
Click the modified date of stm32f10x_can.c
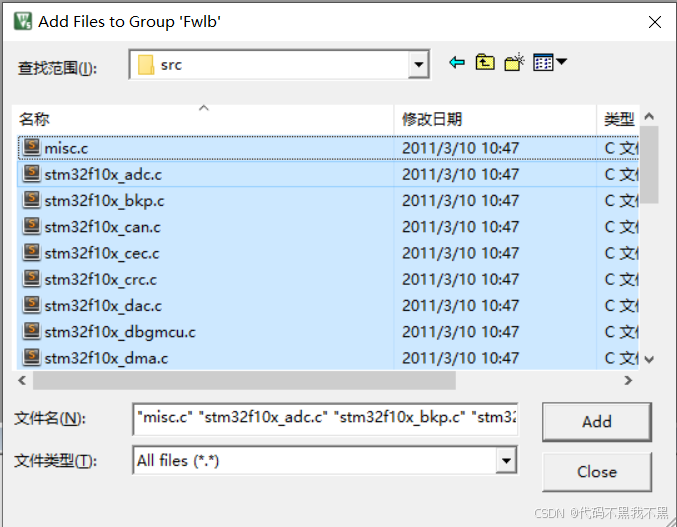tap(460, 227)
